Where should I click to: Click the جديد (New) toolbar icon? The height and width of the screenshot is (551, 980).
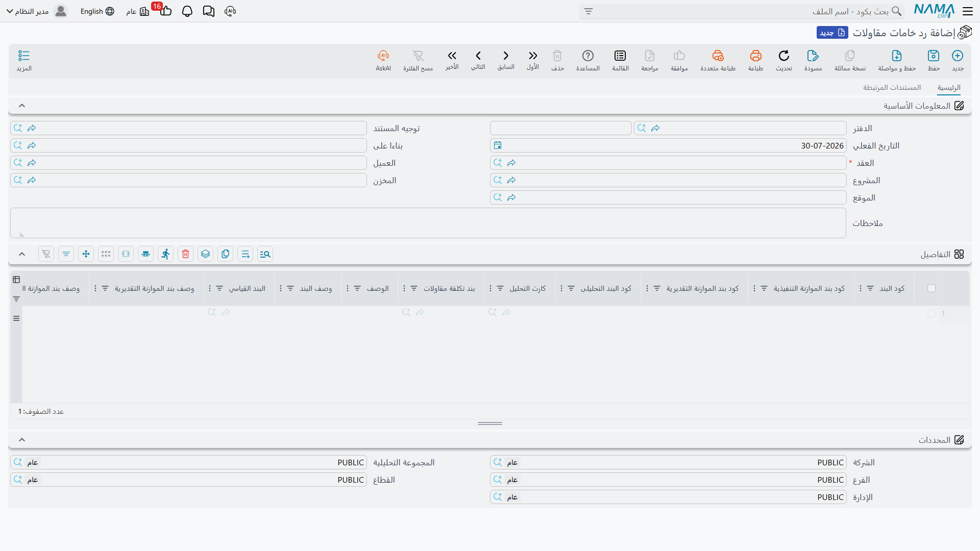[x=958, y=56]
